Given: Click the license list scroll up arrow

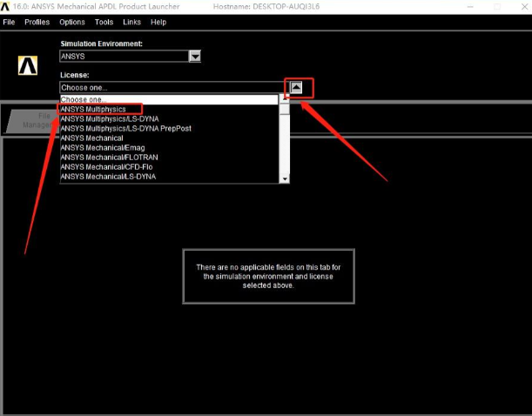Looking at the screenshot, I should (x=285, y=99).
